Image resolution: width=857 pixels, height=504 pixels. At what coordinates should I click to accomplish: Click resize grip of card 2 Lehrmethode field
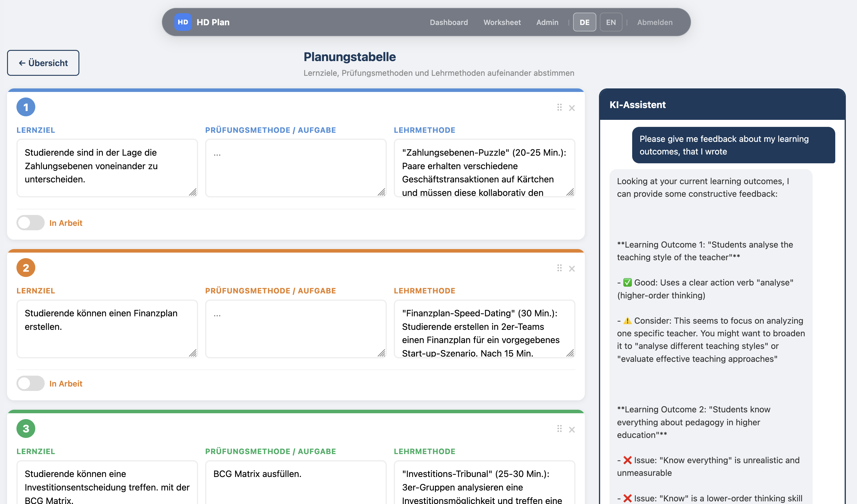[570, 353]
